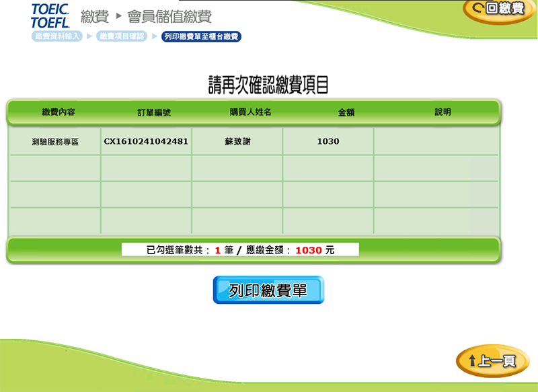Click the 訂單編號 column header
Image resolution: width=538 pixels, height=392 pixels.
pos(154,112)
